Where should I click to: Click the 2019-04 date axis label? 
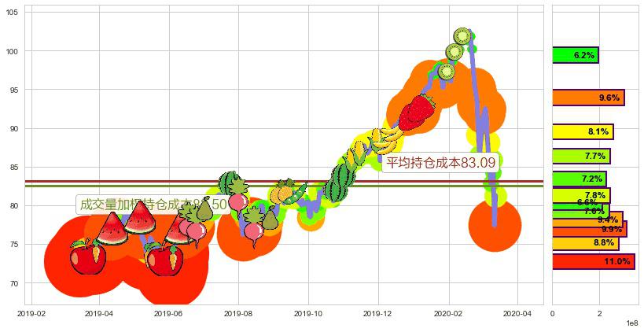[x=99, y=314]
